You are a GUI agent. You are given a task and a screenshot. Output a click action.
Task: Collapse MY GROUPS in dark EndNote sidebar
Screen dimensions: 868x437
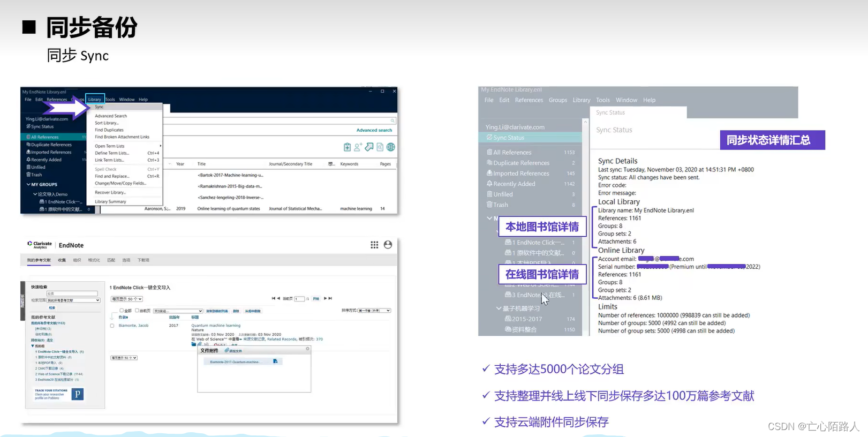click(28, 184)
